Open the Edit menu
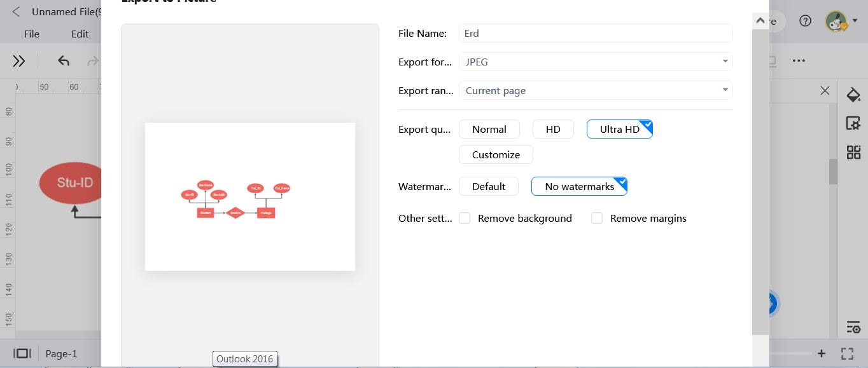 tap(80, 34)
